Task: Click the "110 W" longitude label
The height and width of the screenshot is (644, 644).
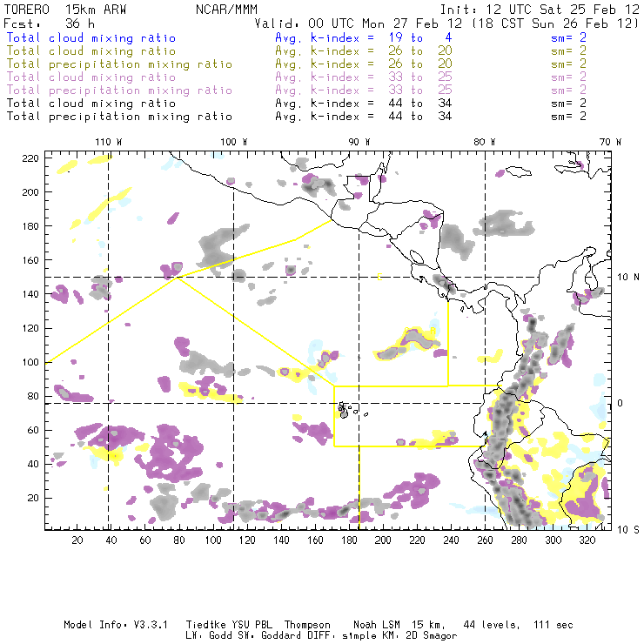Action: (x=109, y=142)
